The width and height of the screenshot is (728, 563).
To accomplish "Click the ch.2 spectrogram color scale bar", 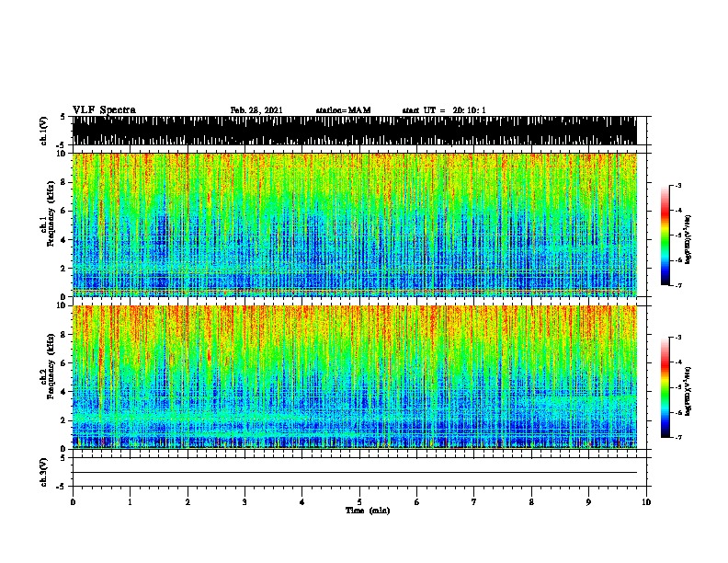I will [665, 387].
